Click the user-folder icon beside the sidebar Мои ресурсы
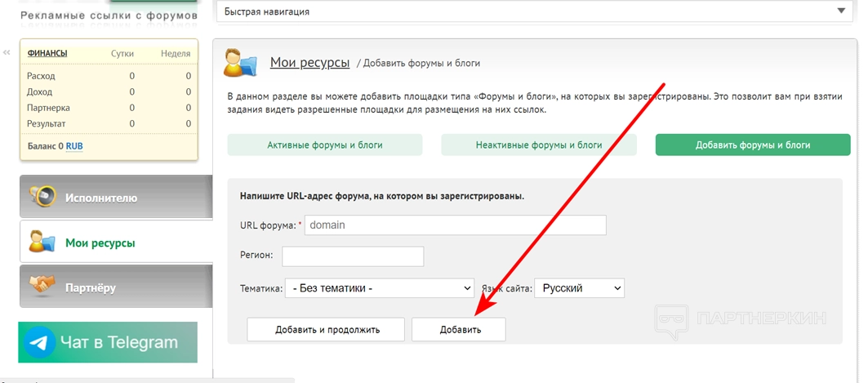 tap(42, 242)
